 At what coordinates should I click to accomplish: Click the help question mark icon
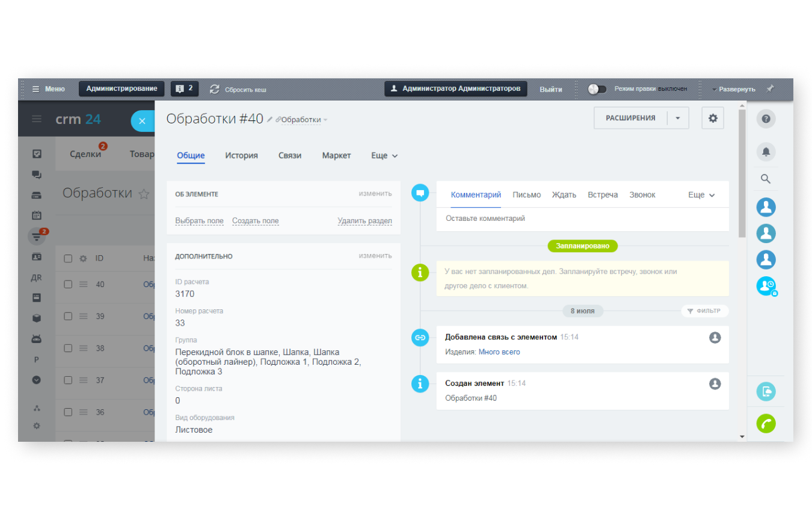tap(766, 119)
